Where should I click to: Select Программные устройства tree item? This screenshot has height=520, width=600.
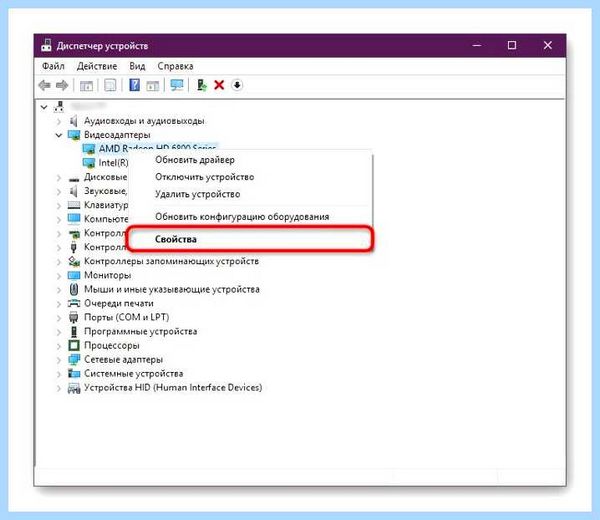coord(140,331)
